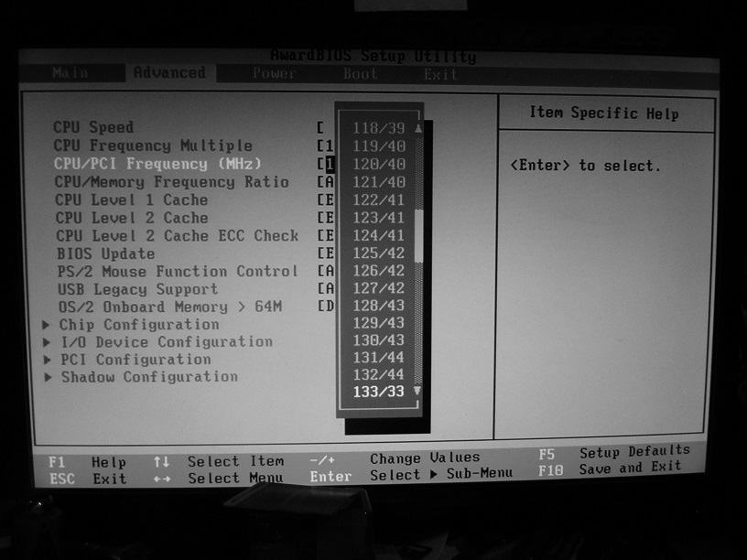Open the Boot menu tab

pos(360,74)
